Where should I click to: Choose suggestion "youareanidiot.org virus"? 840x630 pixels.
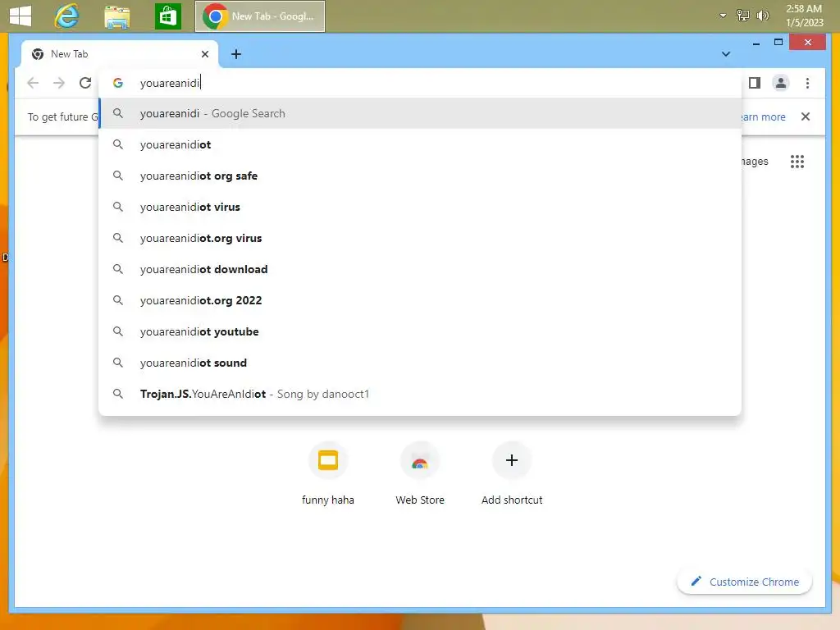click(x=420, y=238)
